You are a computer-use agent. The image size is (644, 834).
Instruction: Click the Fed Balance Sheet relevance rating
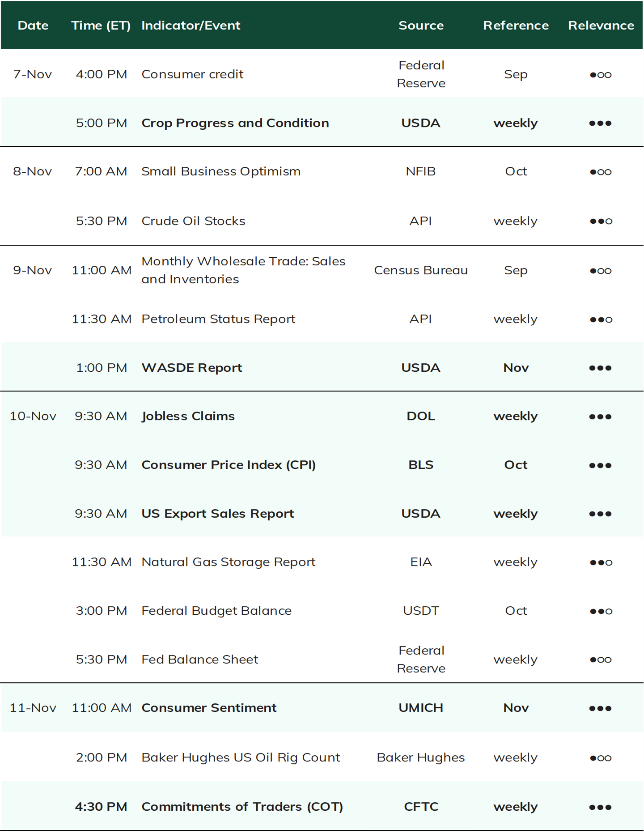pyautogui.click(x=600, y=660)
